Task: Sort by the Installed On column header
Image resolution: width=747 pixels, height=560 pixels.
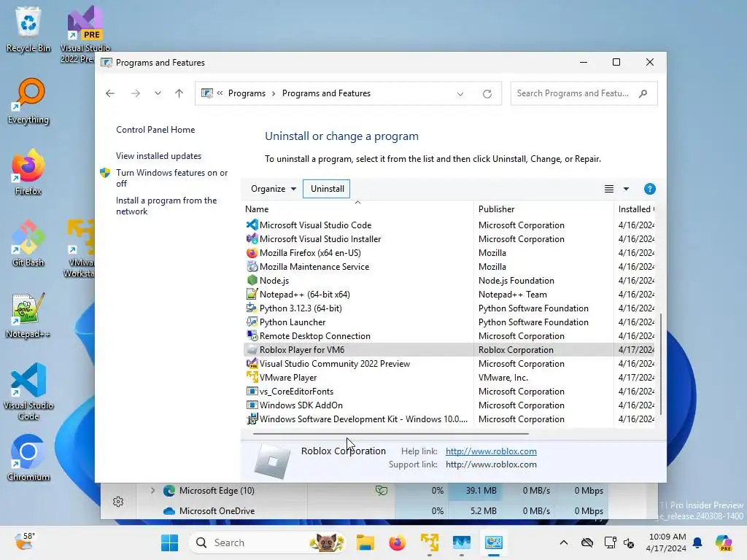Action: pyautogui.click(x=635, y=209)
